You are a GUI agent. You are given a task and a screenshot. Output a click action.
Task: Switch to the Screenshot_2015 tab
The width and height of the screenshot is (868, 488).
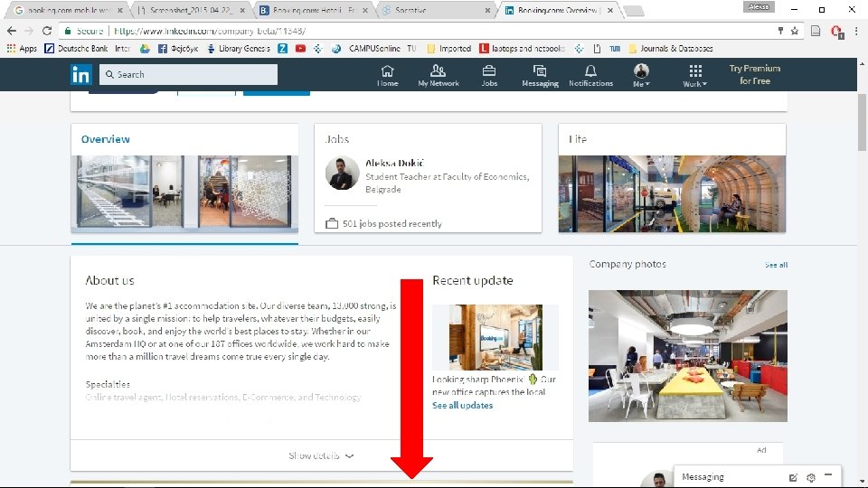tap(191, 10)
